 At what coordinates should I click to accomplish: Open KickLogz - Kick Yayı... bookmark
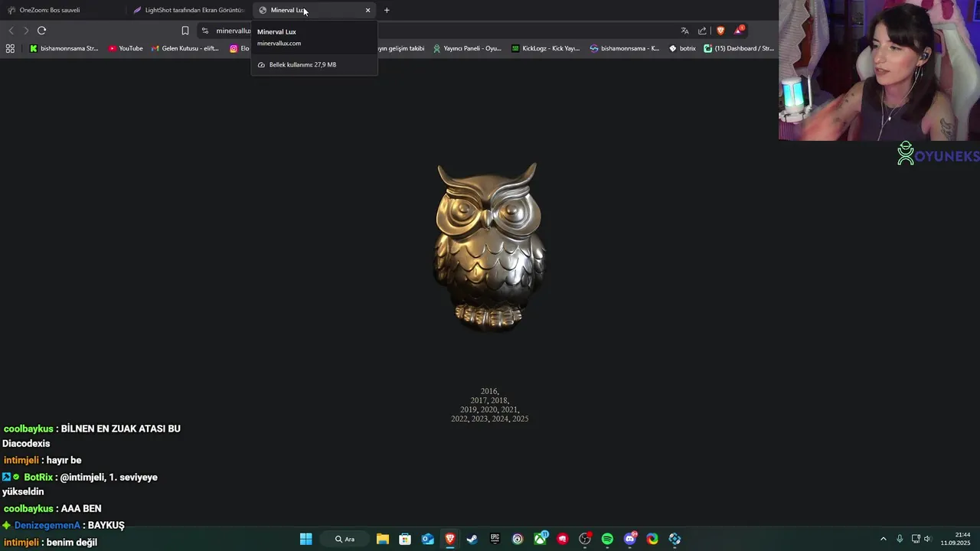(546, 48)
